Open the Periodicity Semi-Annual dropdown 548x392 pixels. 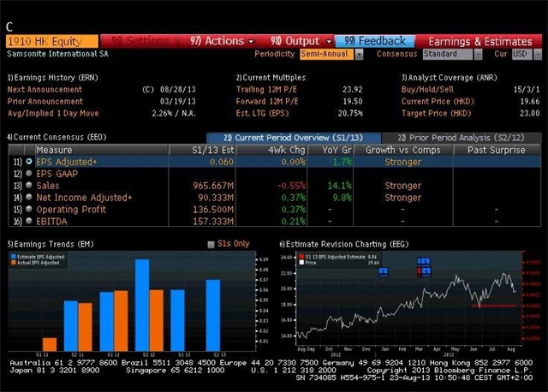327,54
